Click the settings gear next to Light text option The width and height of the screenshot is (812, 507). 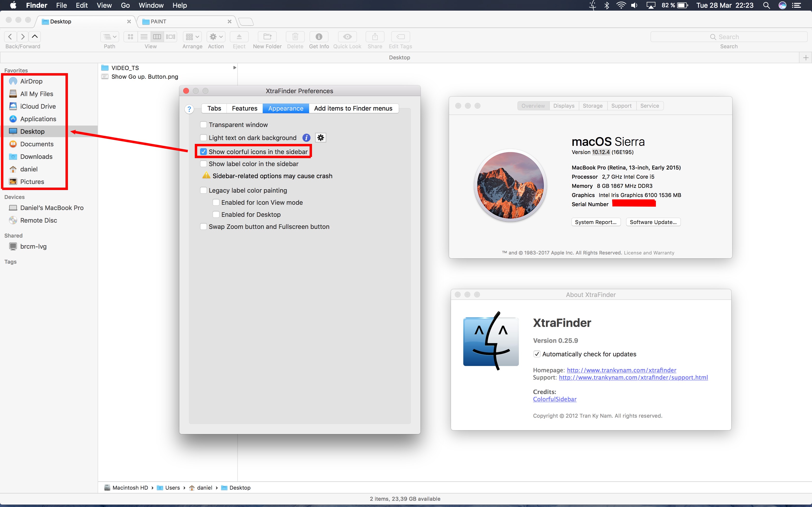point(320,137)
